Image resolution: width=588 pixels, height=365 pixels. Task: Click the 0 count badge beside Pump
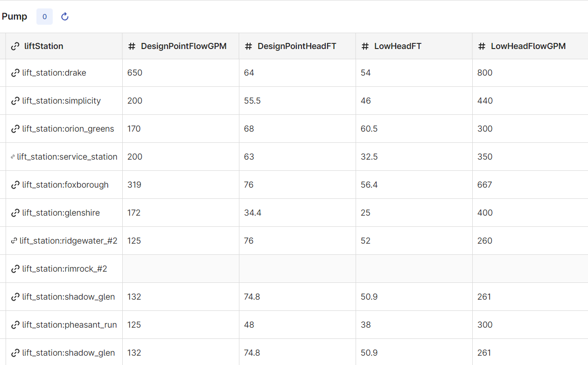coord(44,17)
